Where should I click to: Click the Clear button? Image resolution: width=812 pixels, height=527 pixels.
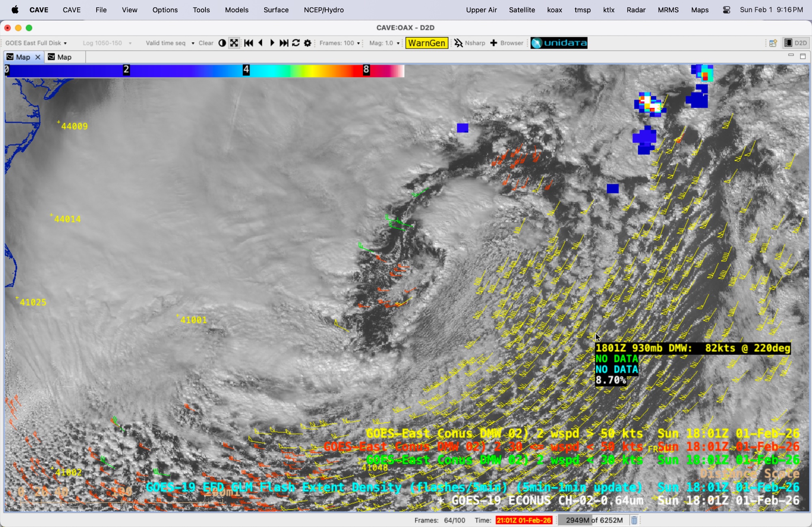click(x=206, y=43)
